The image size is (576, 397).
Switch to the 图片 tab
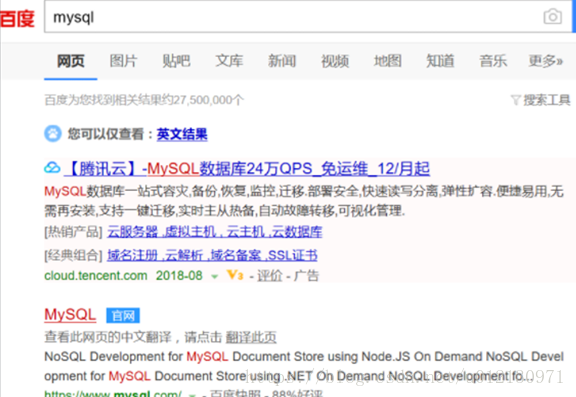(x=123, y=61)
